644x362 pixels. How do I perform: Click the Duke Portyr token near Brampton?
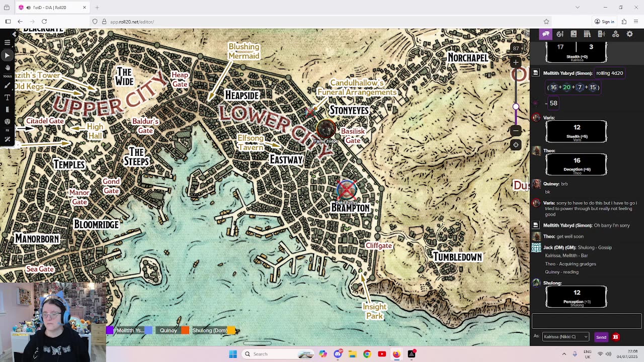(347, 190)
